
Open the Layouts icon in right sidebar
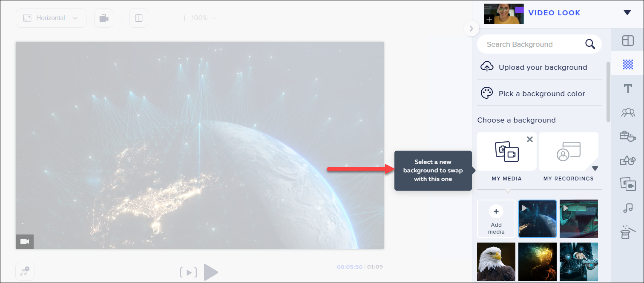point(627,40)
